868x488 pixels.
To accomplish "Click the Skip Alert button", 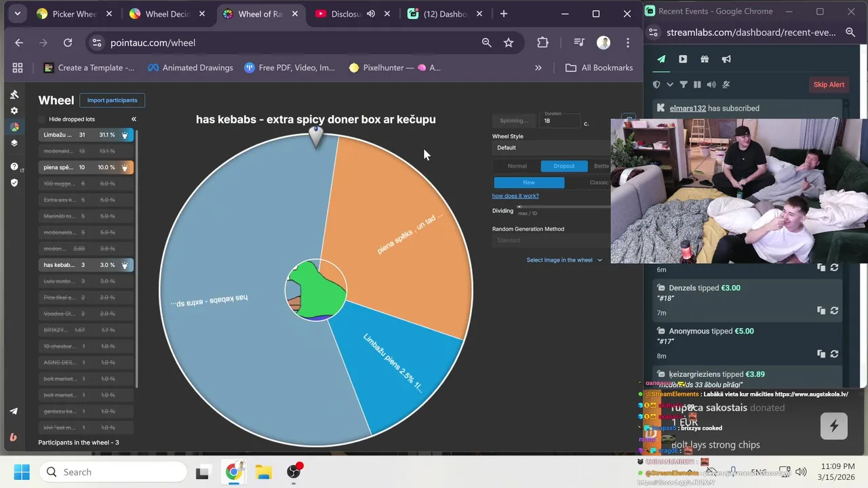I will [829, 85].
